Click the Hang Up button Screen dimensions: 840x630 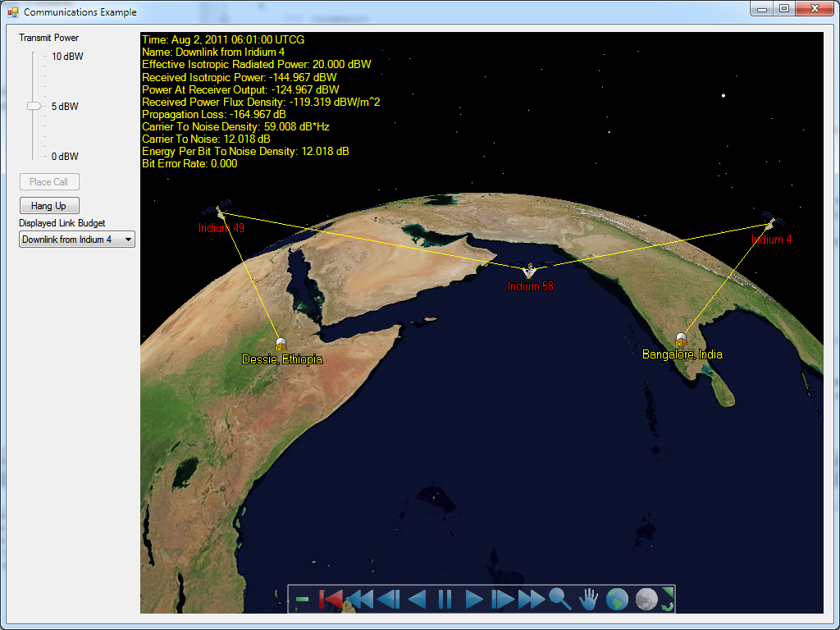coord(49,206)
